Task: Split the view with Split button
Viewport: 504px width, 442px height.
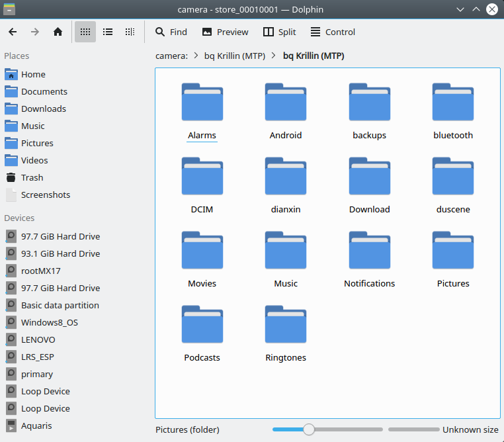Action: pos(279,32)
